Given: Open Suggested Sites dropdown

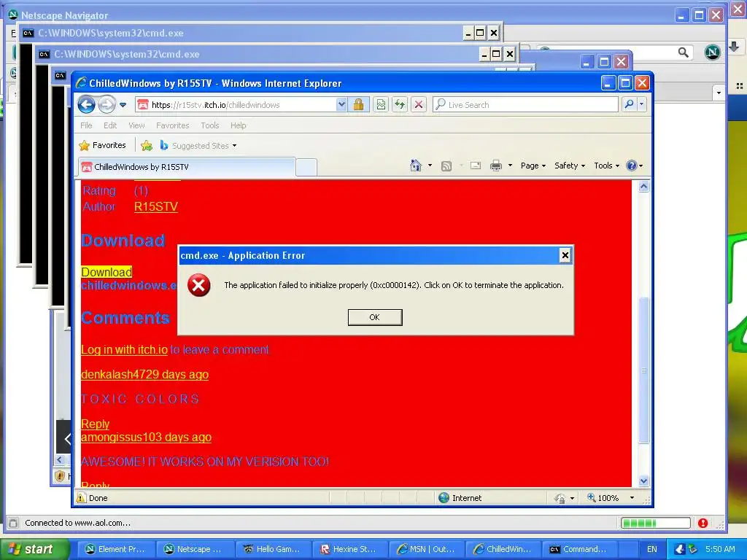Looking at the screenshot, I should [198, 145].
